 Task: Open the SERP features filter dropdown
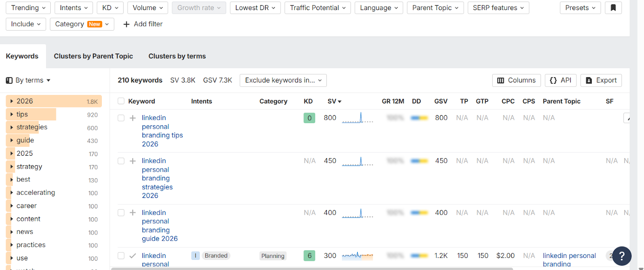[498, 8]
